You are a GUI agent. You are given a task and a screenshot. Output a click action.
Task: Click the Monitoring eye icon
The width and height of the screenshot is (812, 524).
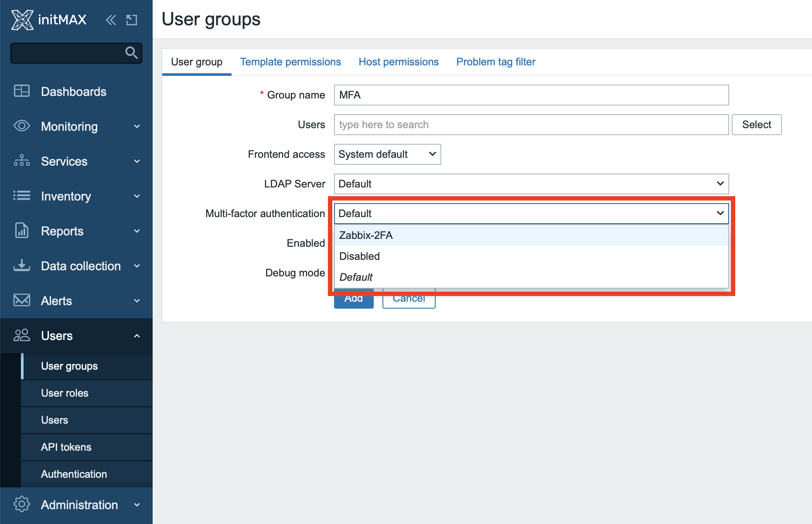[x=22, y=126]
